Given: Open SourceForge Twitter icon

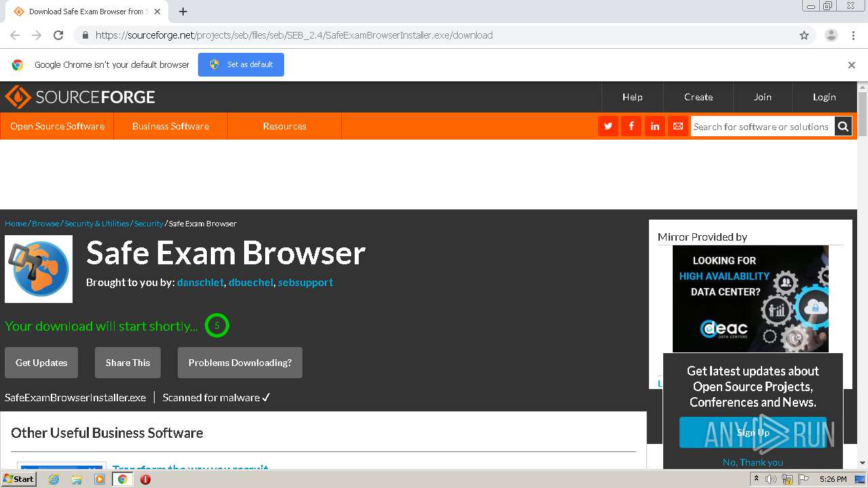Looking at the screenshot, I should 608,126.
